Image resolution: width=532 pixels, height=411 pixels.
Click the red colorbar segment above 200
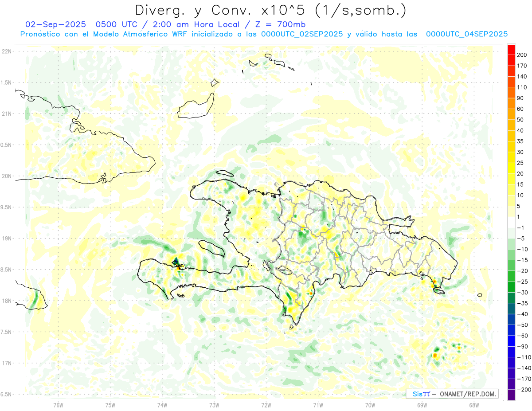pyautogui.click(x=511, y=50)
